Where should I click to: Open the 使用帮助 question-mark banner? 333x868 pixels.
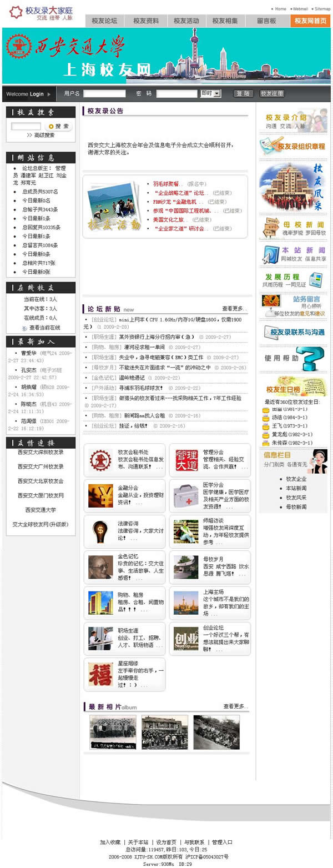pos(294,358)
